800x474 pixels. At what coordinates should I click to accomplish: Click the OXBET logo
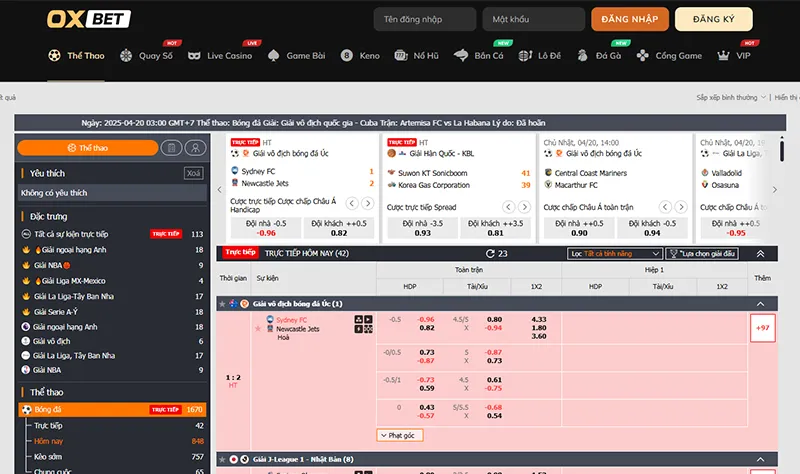[x=89, y=19]
